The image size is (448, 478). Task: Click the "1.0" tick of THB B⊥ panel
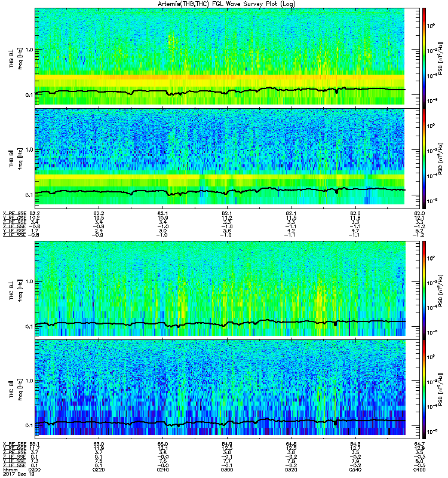click(29, 50)
